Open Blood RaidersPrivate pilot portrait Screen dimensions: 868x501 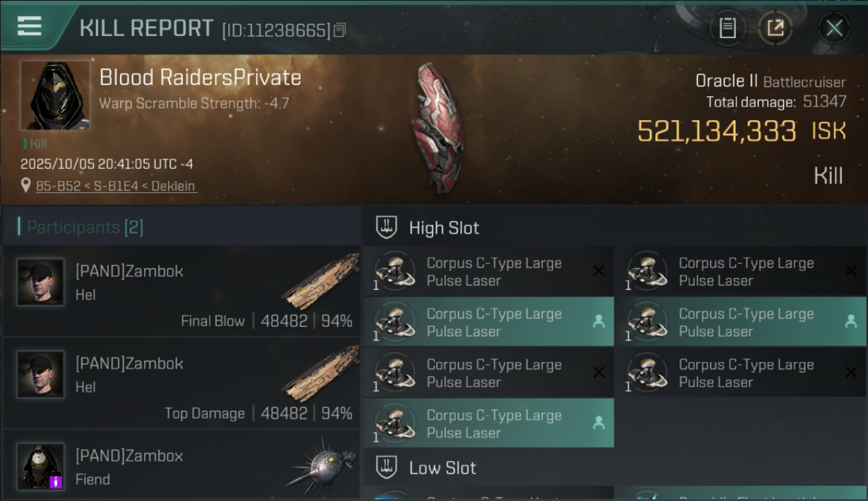click(55, 96)
